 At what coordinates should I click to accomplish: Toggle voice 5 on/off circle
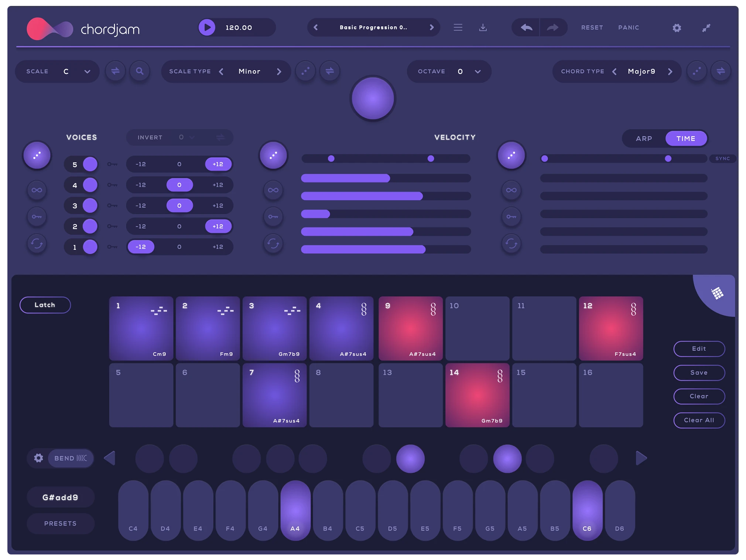pos(90,164)
